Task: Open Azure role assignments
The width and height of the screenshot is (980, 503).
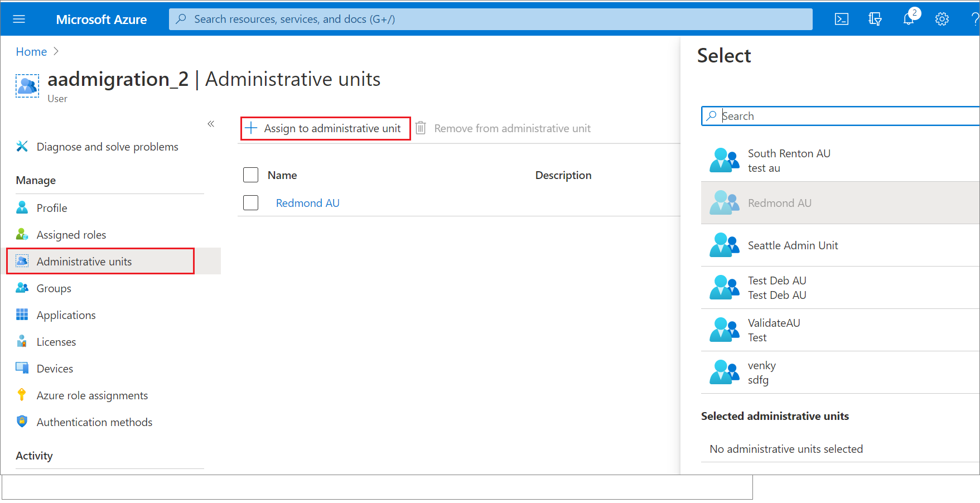Action: (x=93, y=395)
